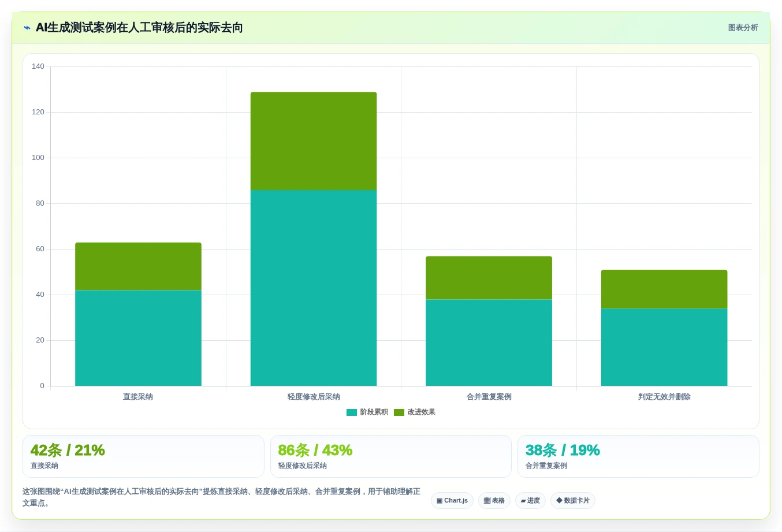The height and width of the screenshot is (532, 782).
Task: Click the 图表分析 label in the header
Action: (x=743, y=28)
